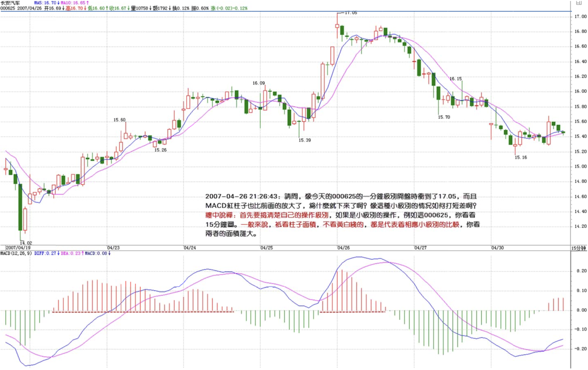Click the panel layout icon at top right
Viewport: 588px width, 370px height.
pyautogui.click(x=579, y=3)
